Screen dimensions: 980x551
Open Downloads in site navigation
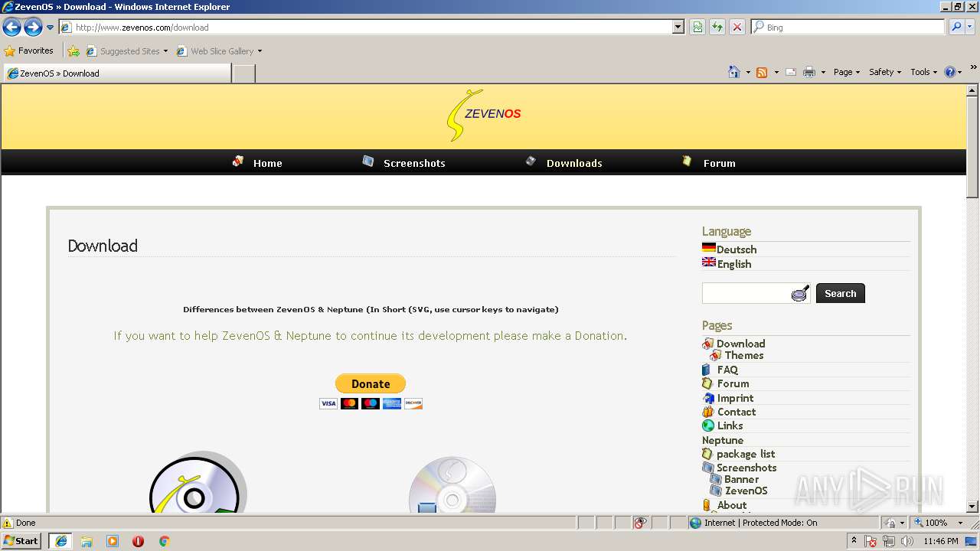point(574,163)
